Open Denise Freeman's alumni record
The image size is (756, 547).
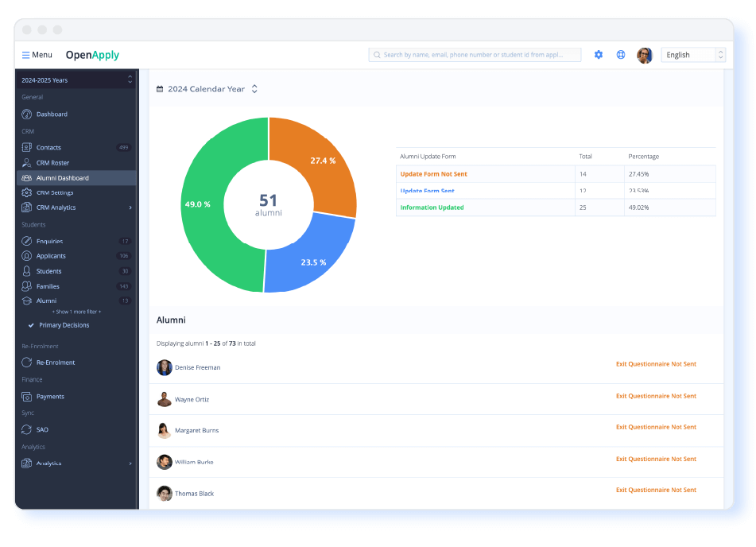point(197,368)
